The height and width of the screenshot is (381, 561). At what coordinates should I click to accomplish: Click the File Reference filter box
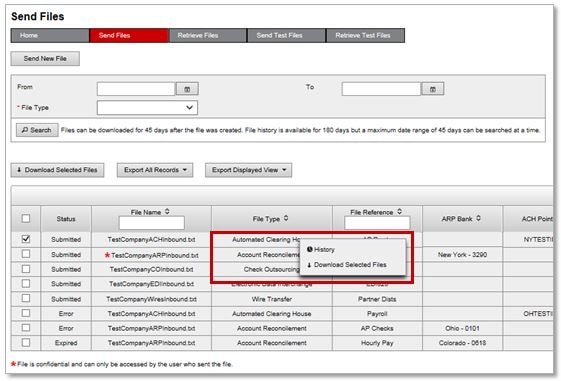[x=377, y=223]
